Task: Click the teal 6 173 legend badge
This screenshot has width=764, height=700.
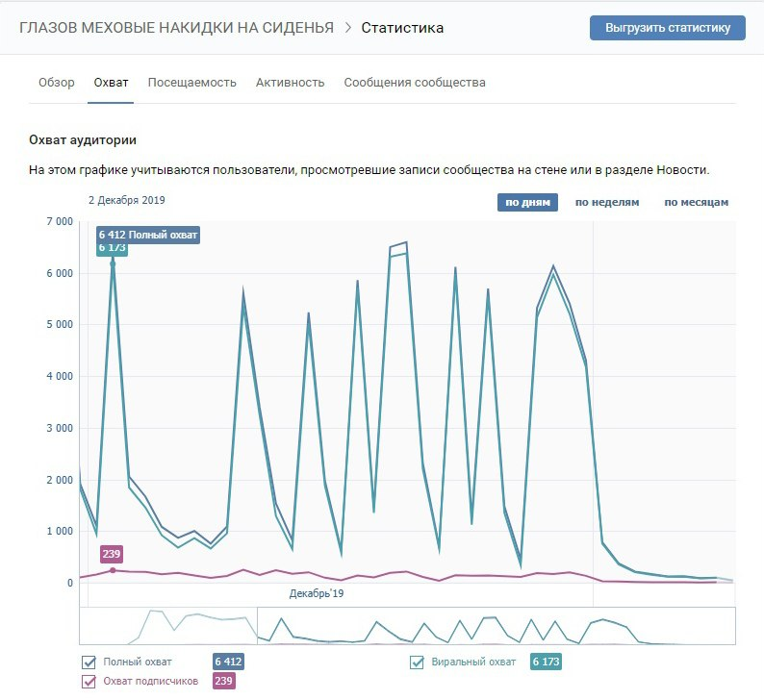Action: [546, 662]
